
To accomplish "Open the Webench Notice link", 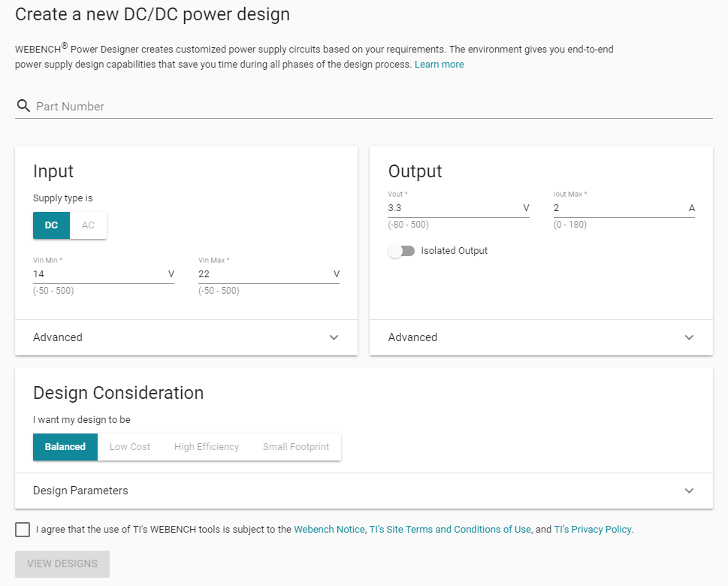I will [x=329, y=530].
